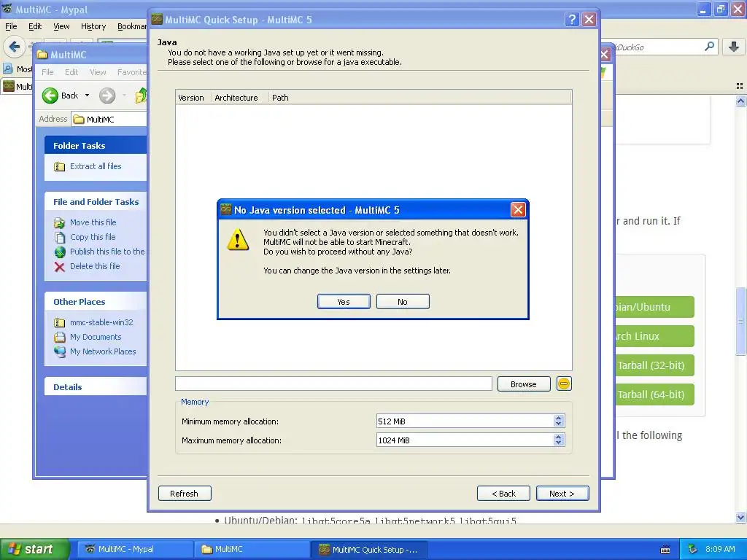Screen dimensions: 747x560
Task: Click the Up folder icon in Explorer
Action: pos(141,96)
